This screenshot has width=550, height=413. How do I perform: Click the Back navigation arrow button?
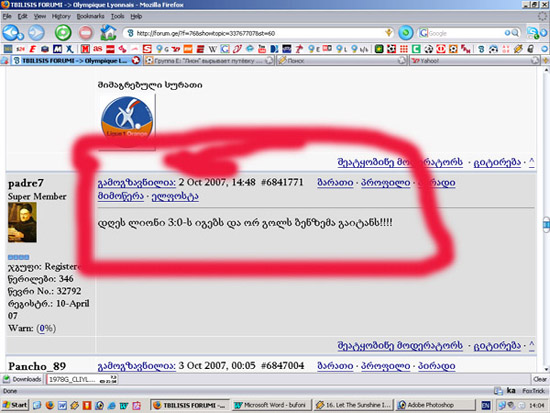coord(13,33)
